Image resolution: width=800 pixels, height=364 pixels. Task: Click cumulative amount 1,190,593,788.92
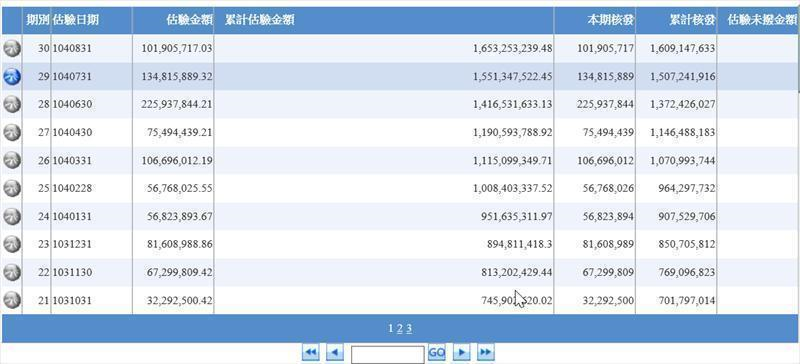click(x=512, y=133)
